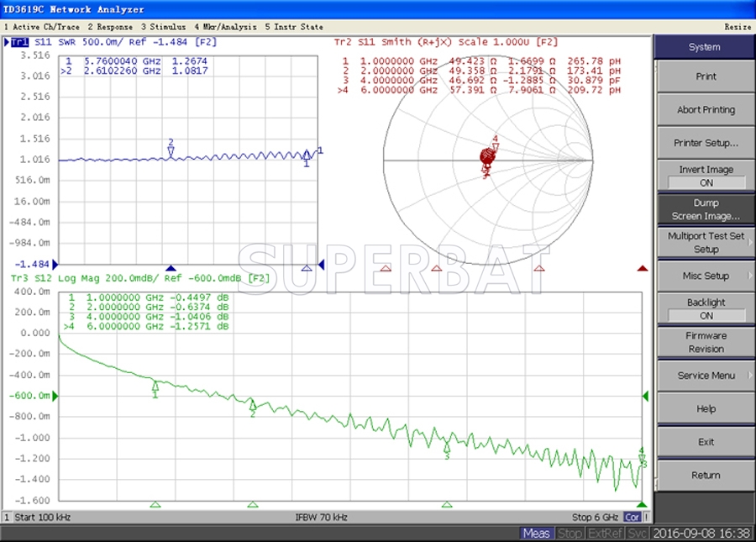Click the Exit softkey
The height and width of the screenshot is (542, 756).
(706, 442)
